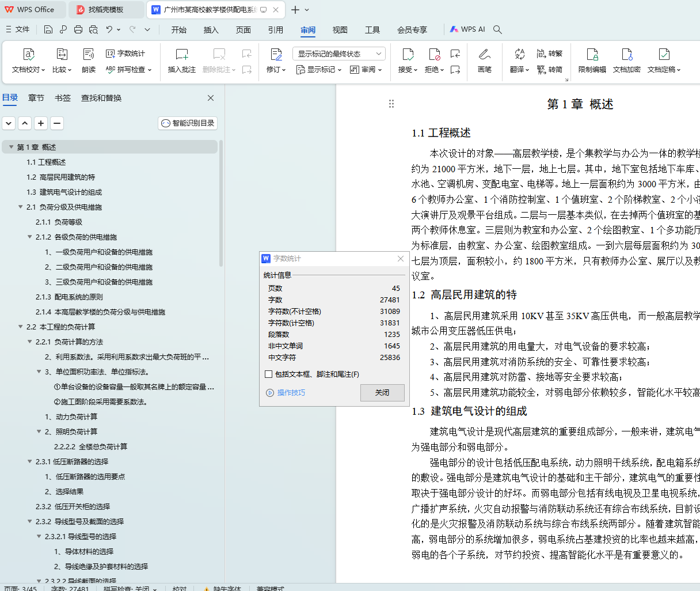Open the 插入 ribbon tab
The height and width of the screenshot is (591, 700).
point(211,29)
